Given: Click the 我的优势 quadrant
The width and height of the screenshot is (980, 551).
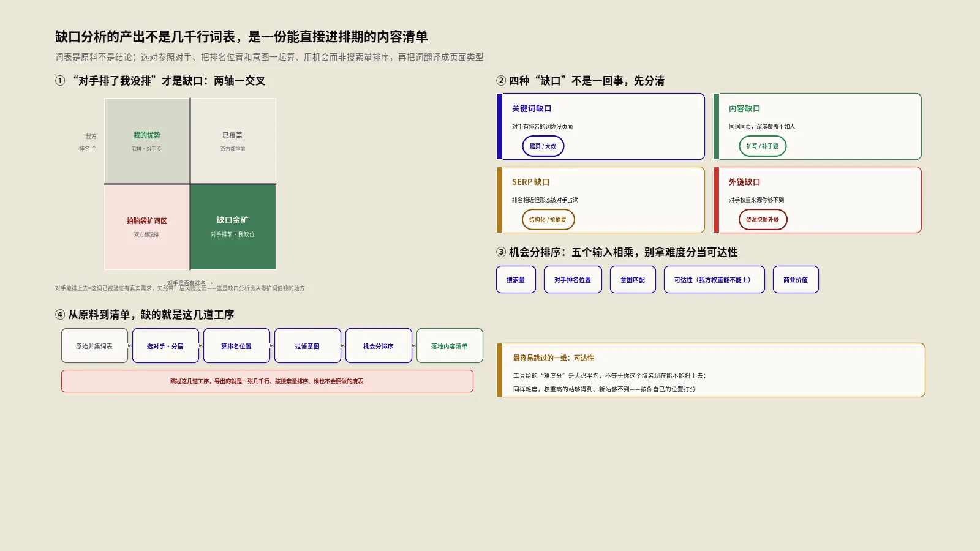Looking at the screenshot, I should (147, 141).
